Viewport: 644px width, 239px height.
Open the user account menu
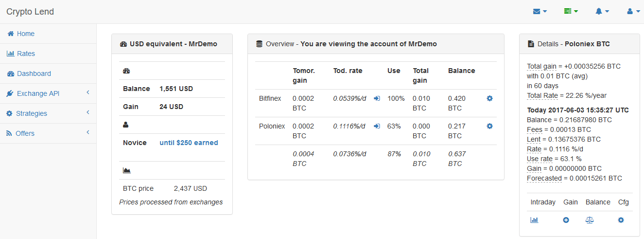pyautogui.click(x=633, y=12)
